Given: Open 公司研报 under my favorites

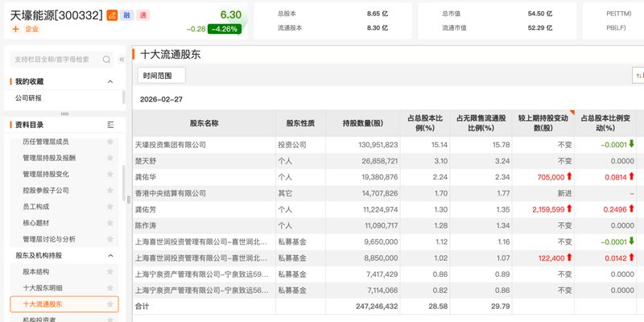Looking at the screenshot, I should pos(28,98).
